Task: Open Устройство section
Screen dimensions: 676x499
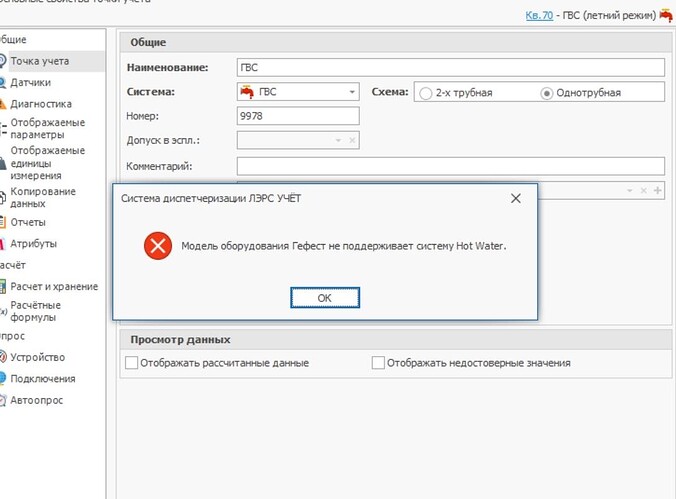Action: click(x=38, y=357)
